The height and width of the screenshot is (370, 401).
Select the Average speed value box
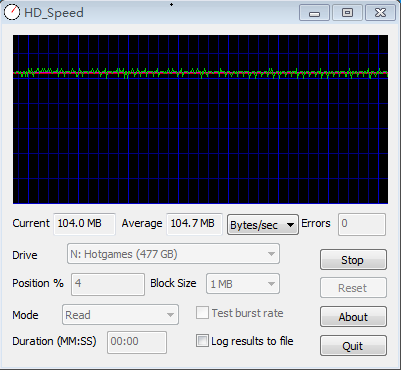pyautogui.click(x=194, y=224)
